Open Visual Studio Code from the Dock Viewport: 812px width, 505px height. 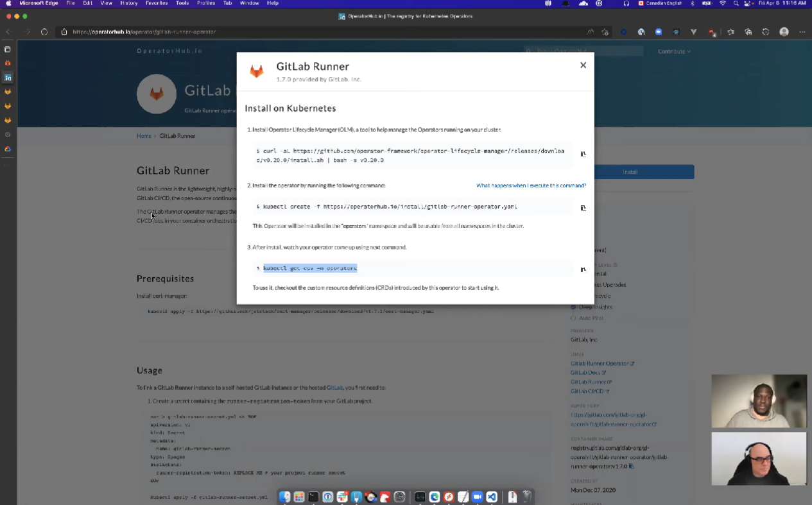tap(492, 497)
